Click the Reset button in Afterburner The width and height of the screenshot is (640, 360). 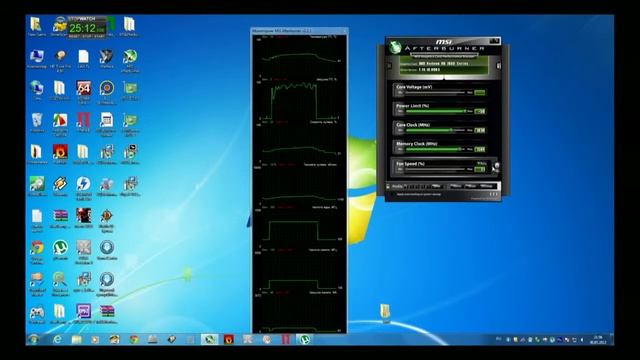coord(470,186)
